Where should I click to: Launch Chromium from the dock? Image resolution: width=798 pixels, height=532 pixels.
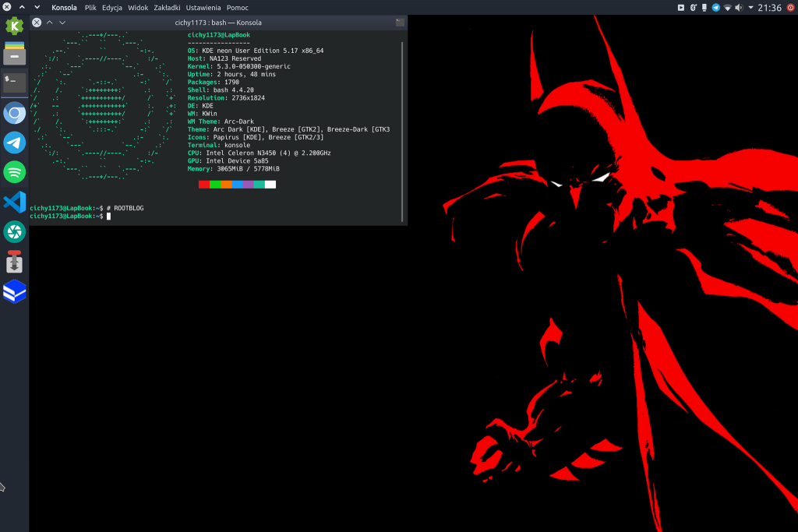(x=14, y=113)
